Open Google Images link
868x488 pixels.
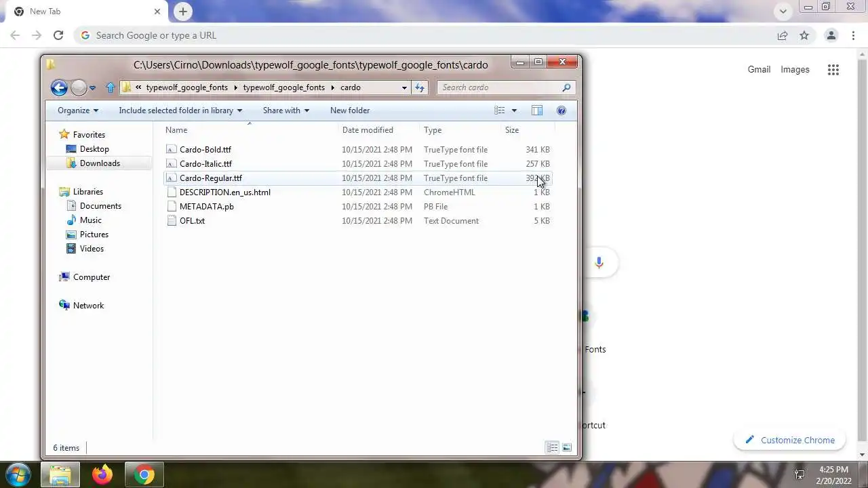coord(795,69)
